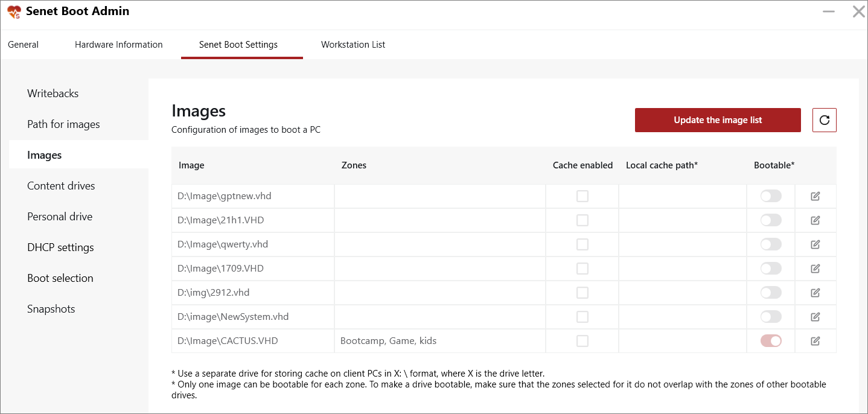Click the Image column header
The image size is (868, 414).
coord(191,165)
